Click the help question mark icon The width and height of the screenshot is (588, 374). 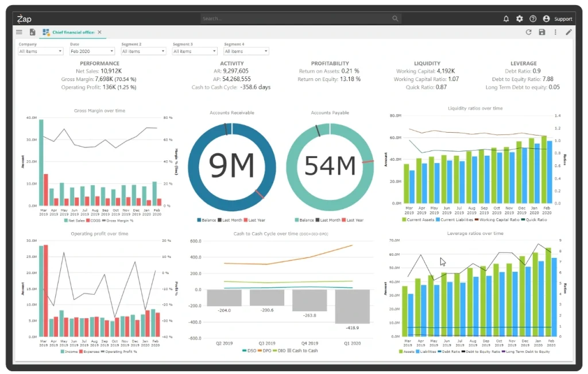click(x=532, y=19)
